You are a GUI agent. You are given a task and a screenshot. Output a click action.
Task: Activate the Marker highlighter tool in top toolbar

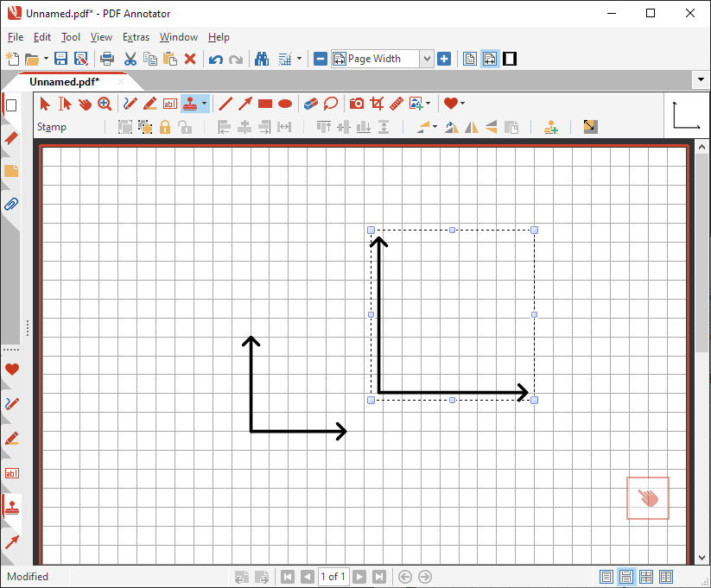[x=149, y=104]
